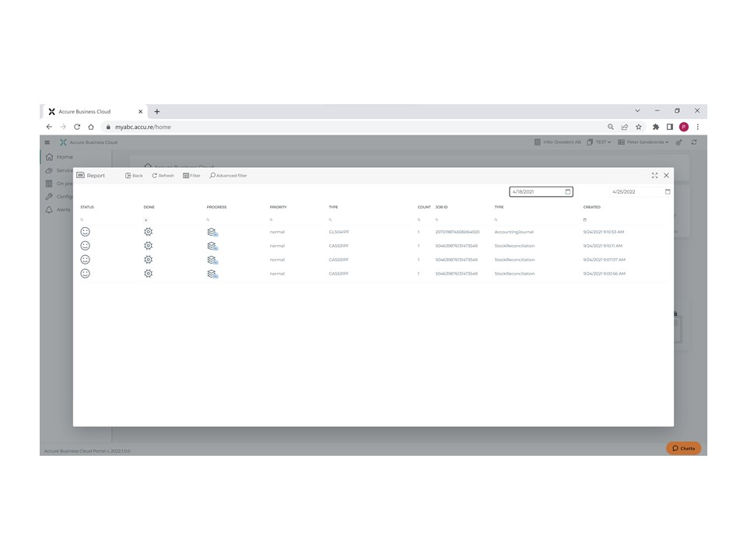
Task: Open the Chatta chat widget
Action: 684,448
